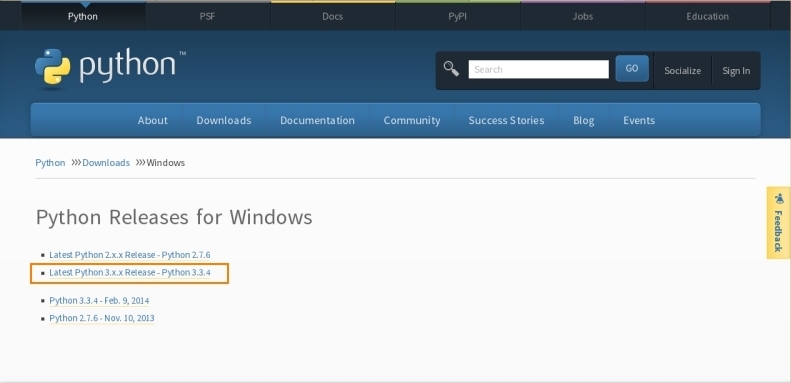The height and width of the screenshot is (383, 791).
Task: Open Python 3.3.4 - Feb. 9, 2014 link
Action: pos(99,300)
